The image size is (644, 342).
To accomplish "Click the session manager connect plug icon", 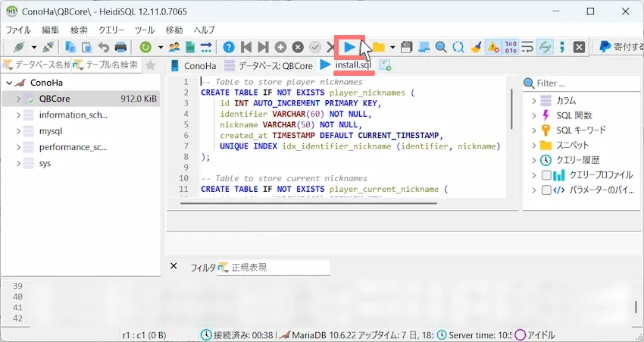I will pyautogui.click(x=19, y=47).
